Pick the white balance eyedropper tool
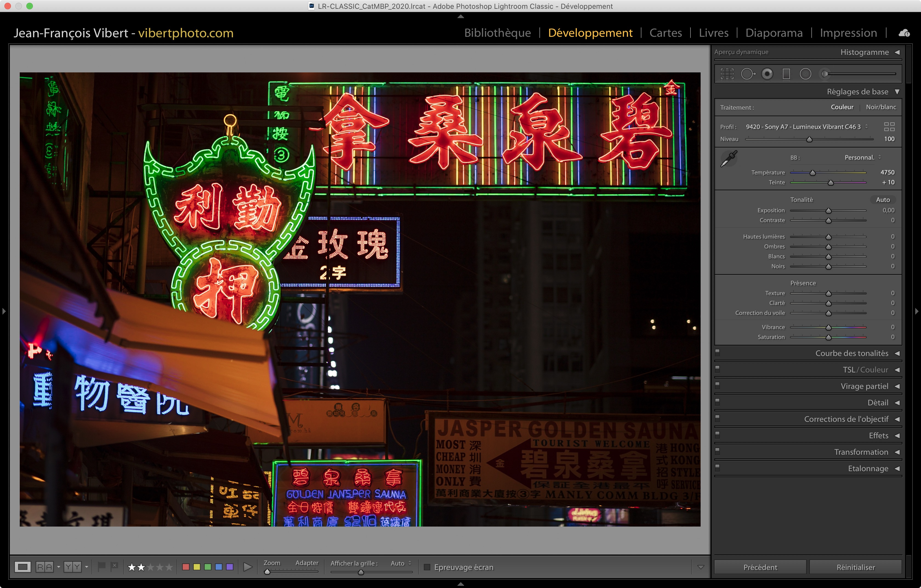The height and width of the screenshot is (588, 921). click(x=729, y=158)
